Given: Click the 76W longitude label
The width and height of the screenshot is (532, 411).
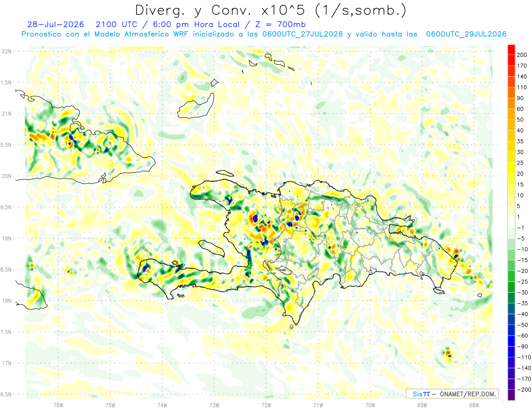Looking at the screenshot, I should click(x=58, y=404).
